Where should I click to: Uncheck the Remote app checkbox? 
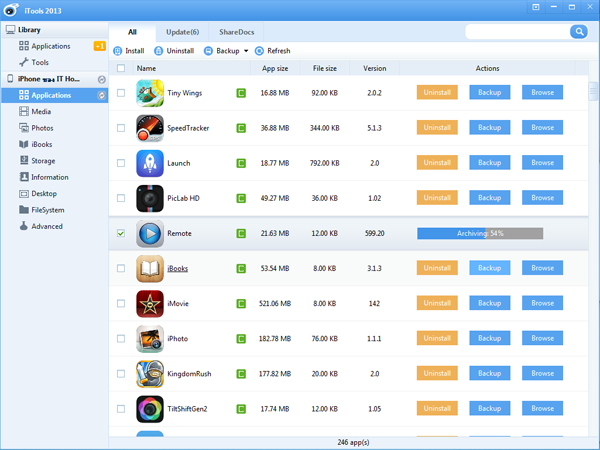click(x=121, y=233)
